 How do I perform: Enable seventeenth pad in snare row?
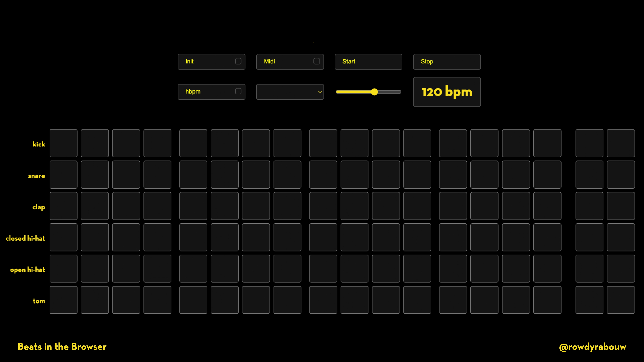click(589, 175)
